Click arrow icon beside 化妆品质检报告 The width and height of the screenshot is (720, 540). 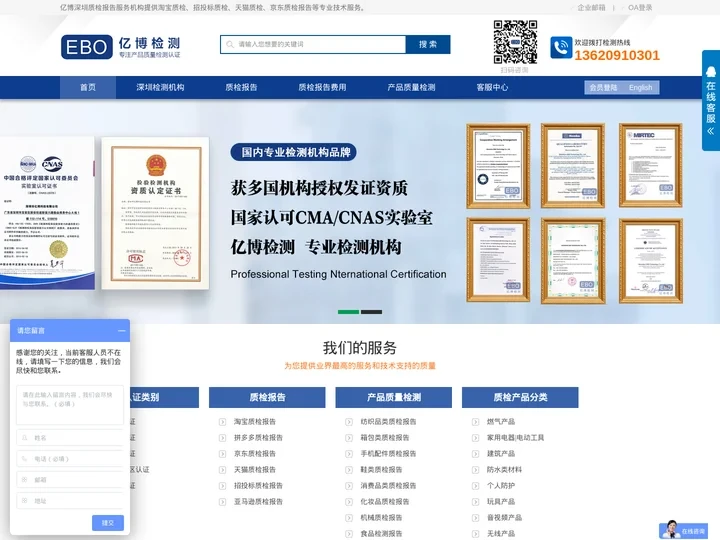pos(349,502)
